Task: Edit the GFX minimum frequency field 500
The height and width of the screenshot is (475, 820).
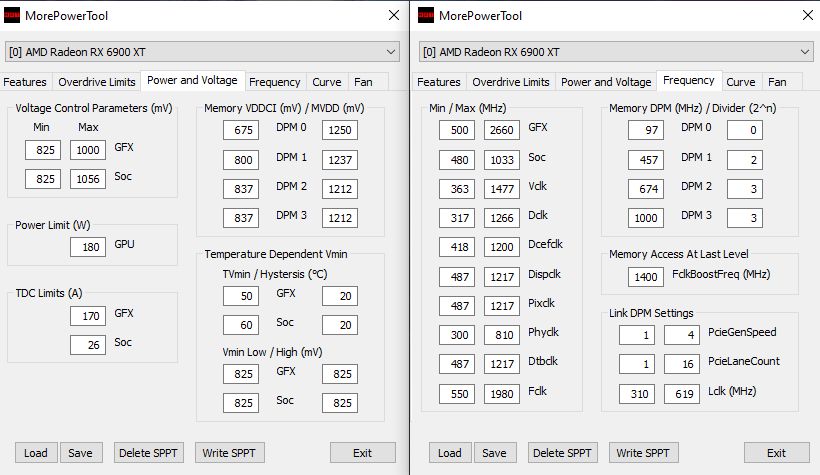Action: (x=457, y=130)
